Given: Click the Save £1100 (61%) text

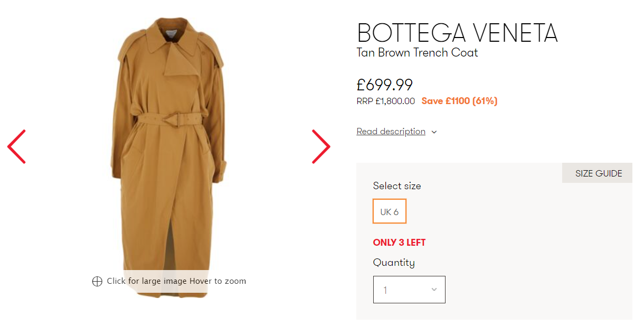Looking at the screenshot, I should pyautogui.click(x=459, y=101).
